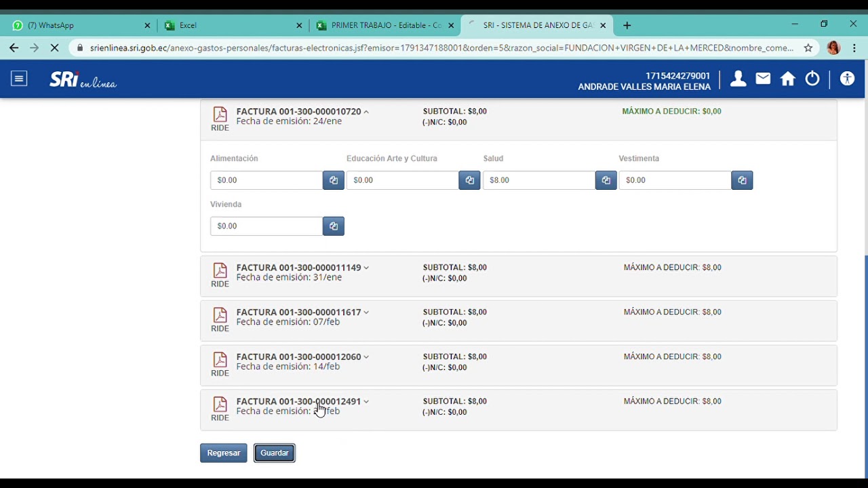Click the Guardar button
This screenshot has height=488, width=868.
(x=275, y=453)
